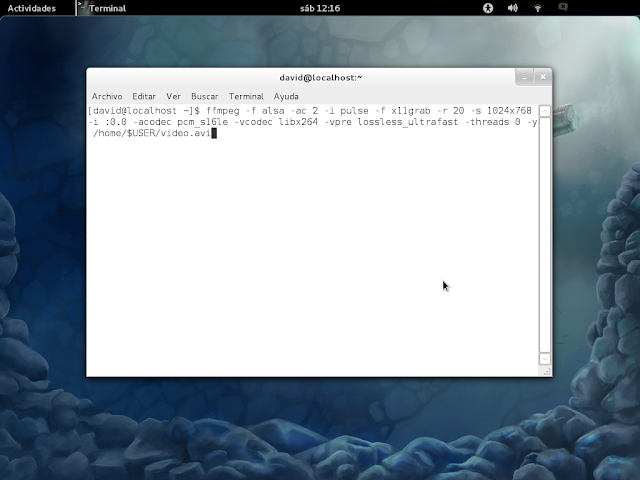Viewport: 640px width, 480px height.
Task: Click the terminal icon beside Terminal label
Action: [x=82, y=7]
